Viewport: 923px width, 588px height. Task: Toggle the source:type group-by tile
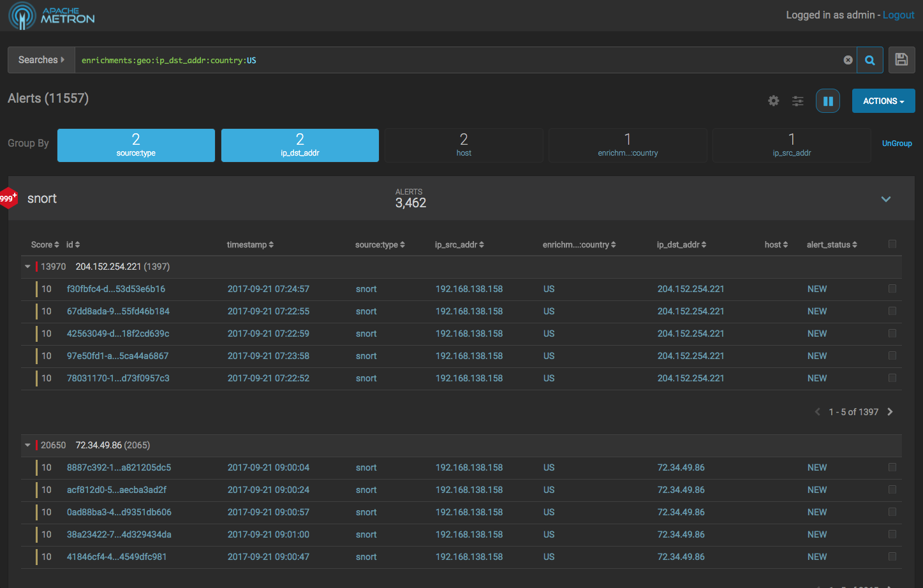coord(136,145)
